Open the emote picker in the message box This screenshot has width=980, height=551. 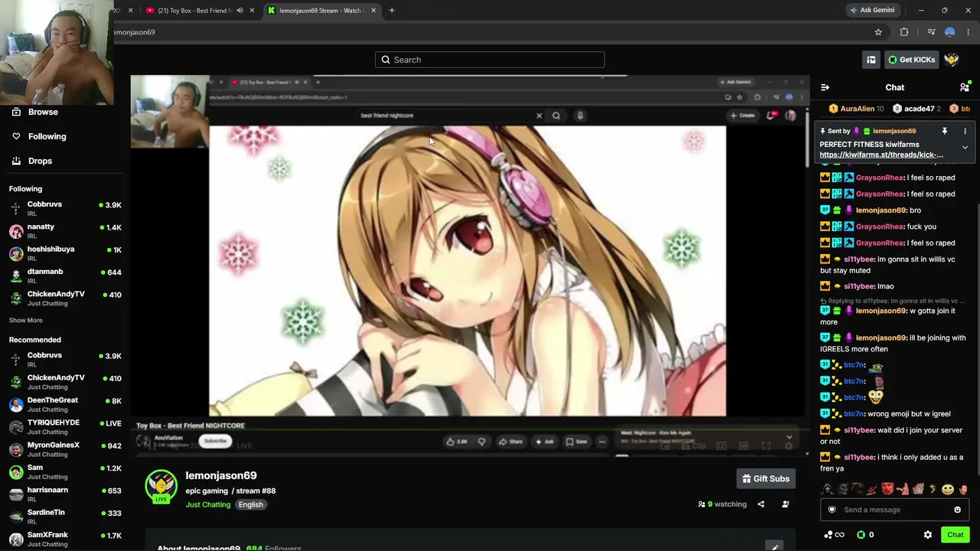point(957,510)
